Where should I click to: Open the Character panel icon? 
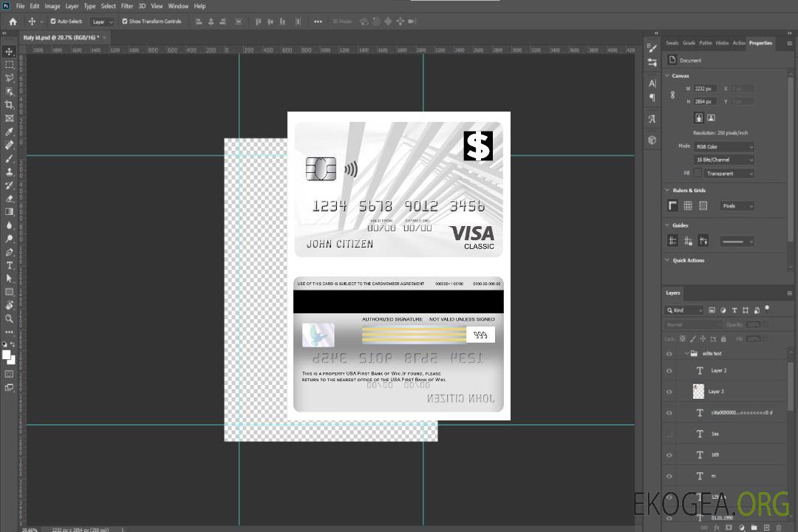click(x=652, y=83)
